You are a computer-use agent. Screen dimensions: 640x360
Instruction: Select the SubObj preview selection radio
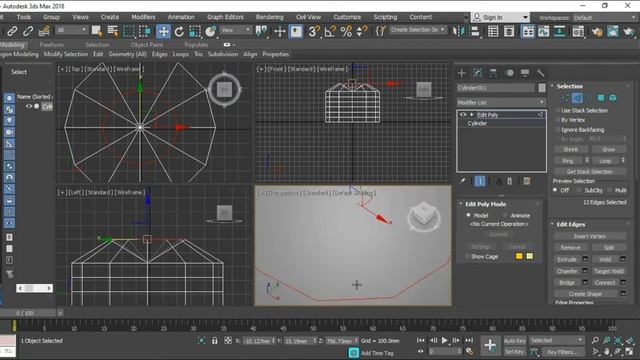point(579,190)
